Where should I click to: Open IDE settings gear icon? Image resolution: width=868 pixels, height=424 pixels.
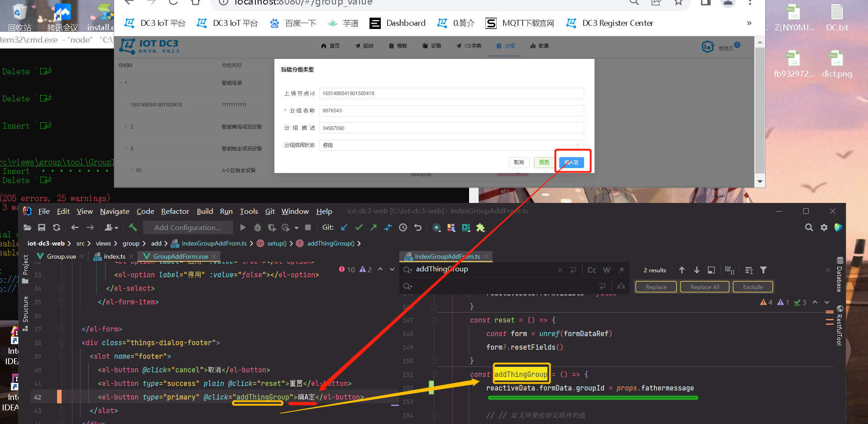[824, 227]
